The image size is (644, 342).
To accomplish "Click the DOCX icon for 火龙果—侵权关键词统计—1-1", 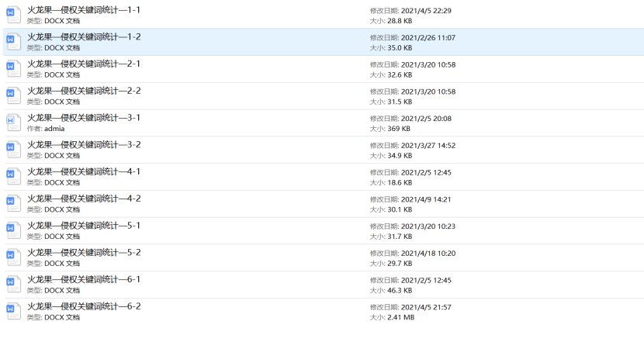I will (x=12, y=16).
